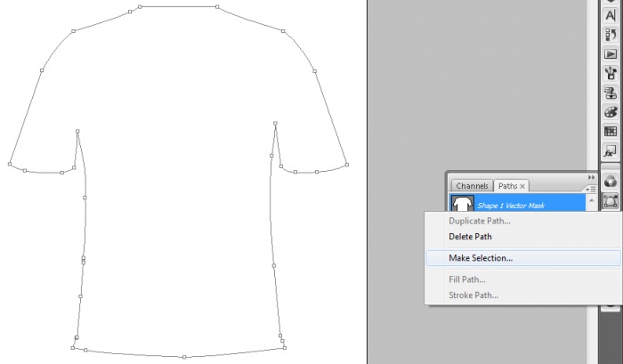The image size is (623, 364).
Task: Choose Delete Path from context menu
Action: [x=470, y=237]
